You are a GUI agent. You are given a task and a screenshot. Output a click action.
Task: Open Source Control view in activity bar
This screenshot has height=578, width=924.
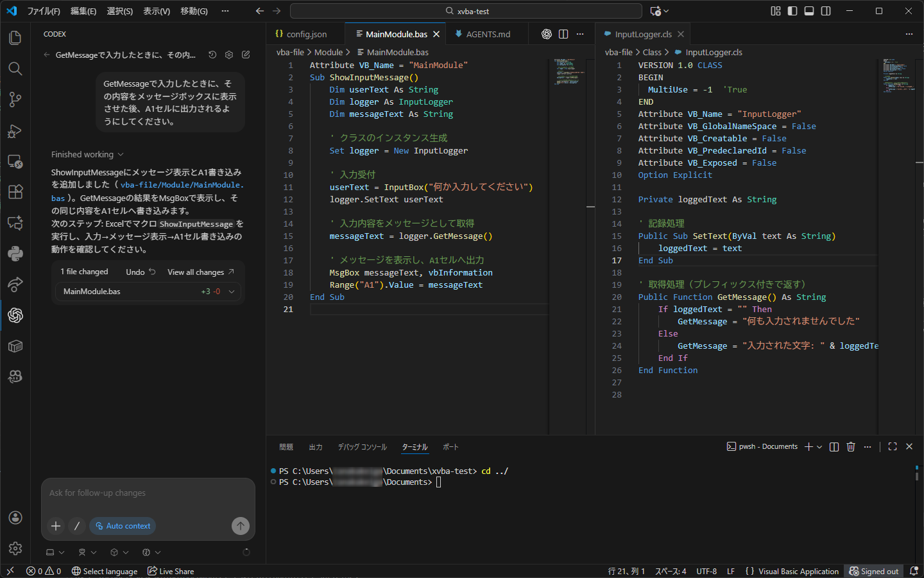point(15,100)
